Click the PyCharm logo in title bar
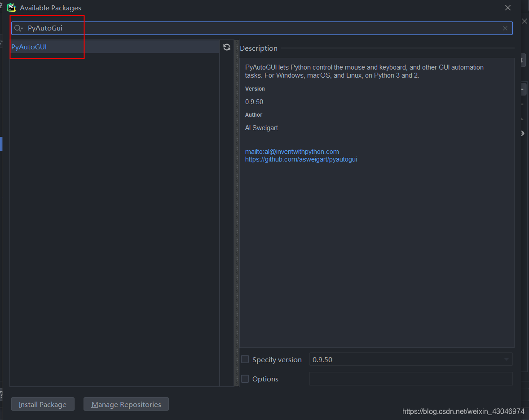 coord(11,8)
